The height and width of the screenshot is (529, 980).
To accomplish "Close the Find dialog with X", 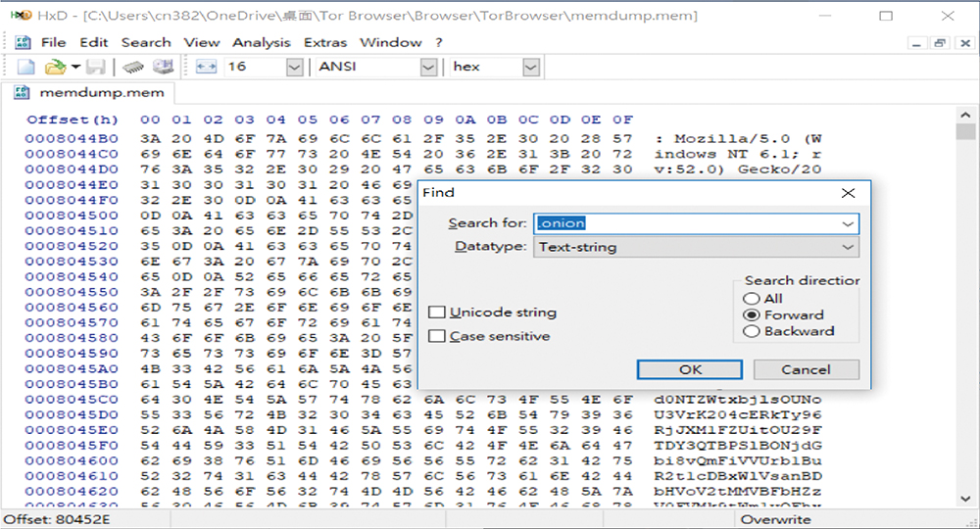I will pos(848,193).
